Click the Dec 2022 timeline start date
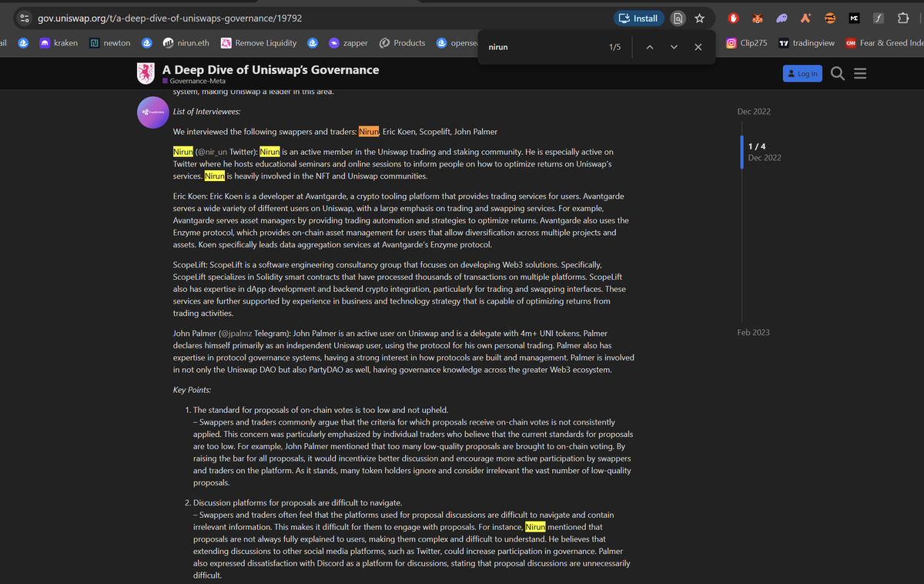Image resolution: width=924 pixels, height=584 pixels. pyautogui.click(x=754, y=112)
